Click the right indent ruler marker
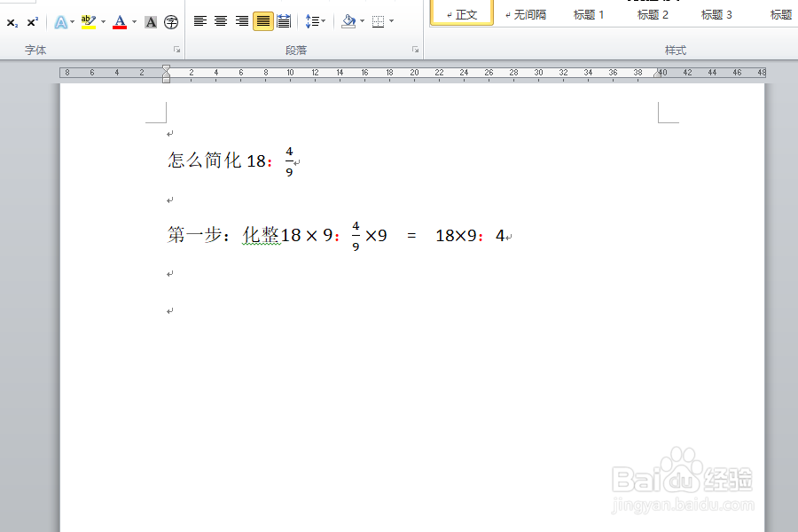Screen dimensions: 798x532 point(658,74)
